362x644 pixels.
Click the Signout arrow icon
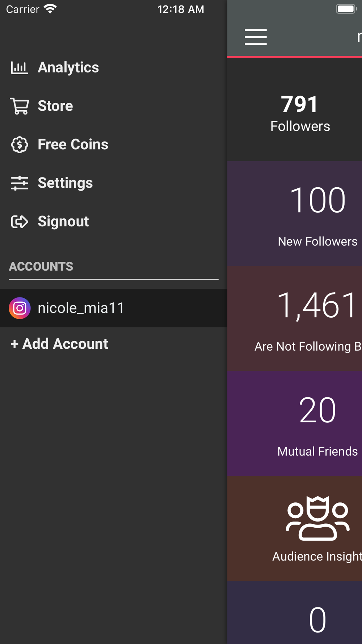(20, 222)
